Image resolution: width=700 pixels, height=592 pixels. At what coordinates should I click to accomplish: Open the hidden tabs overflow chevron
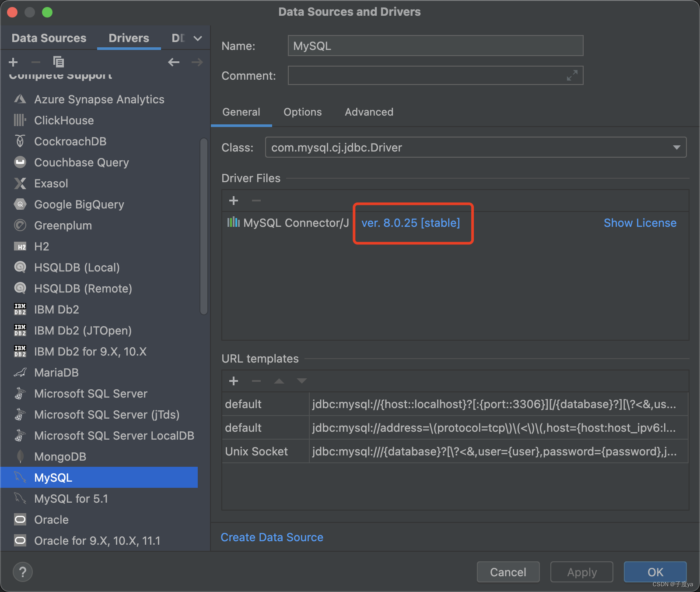[x=197, y=38]
